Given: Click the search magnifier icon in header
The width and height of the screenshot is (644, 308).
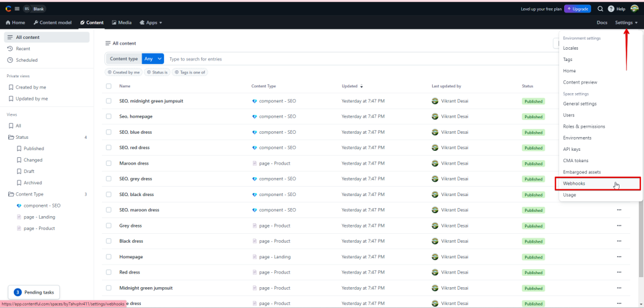Looking at the screenshot, I should [x=600, y=9].
